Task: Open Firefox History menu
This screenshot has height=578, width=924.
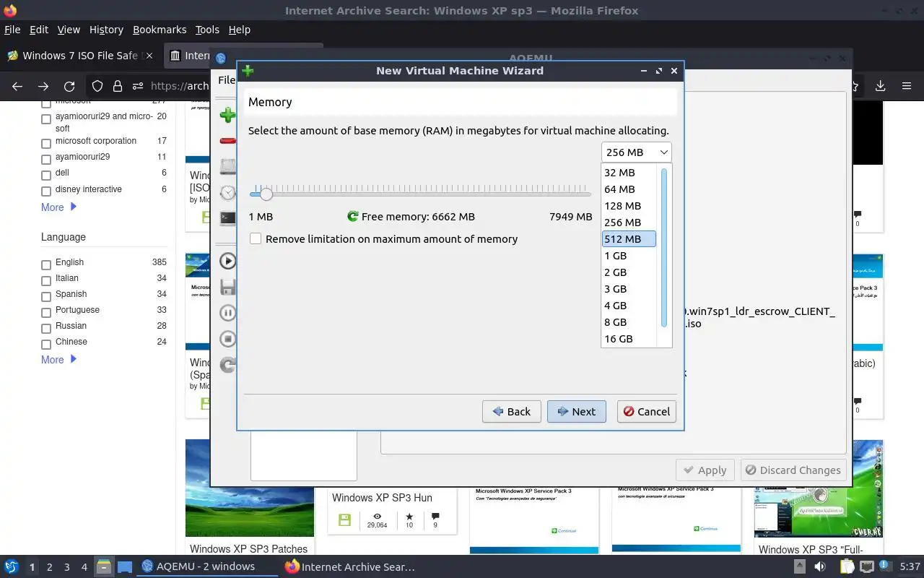Action: pyautogui.click(x=106, y=30)
